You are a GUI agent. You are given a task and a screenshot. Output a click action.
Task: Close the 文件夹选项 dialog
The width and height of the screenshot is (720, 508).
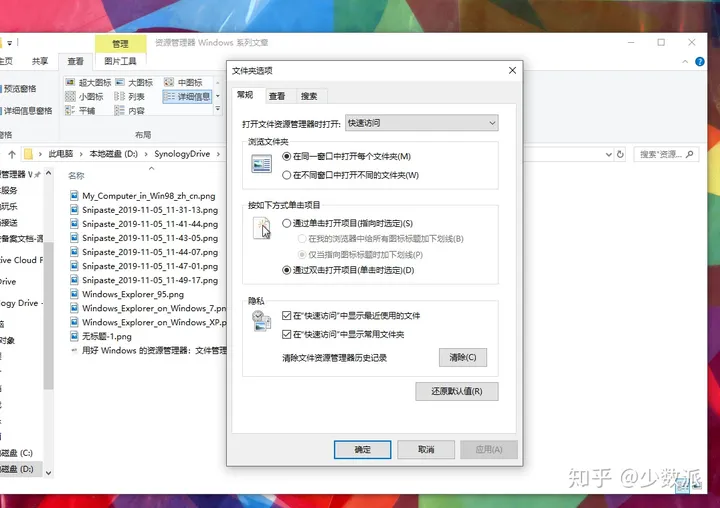[512, 70]
